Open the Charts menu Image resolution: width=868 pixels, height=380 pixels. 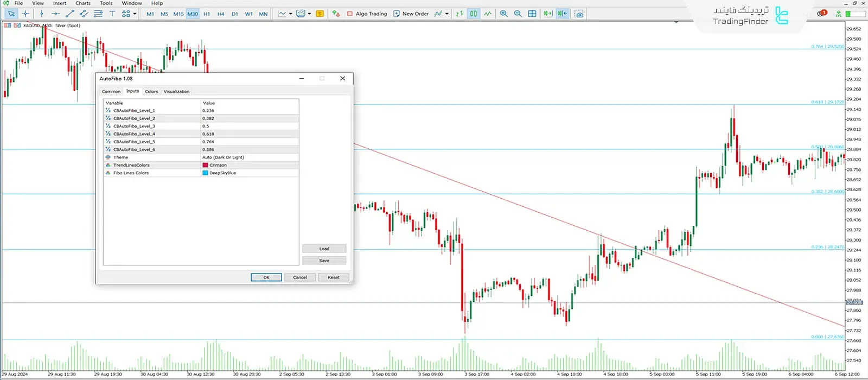pos(83,3)
